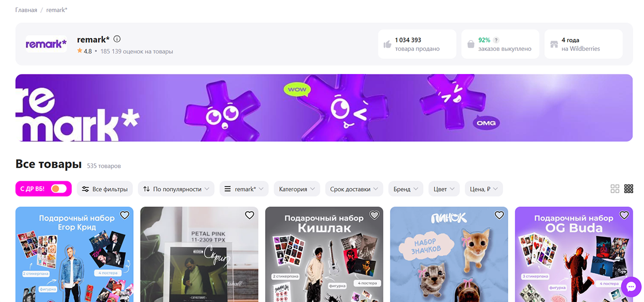
Task: Click the 4 года на Wildberries stat
Action: [583, 44]
